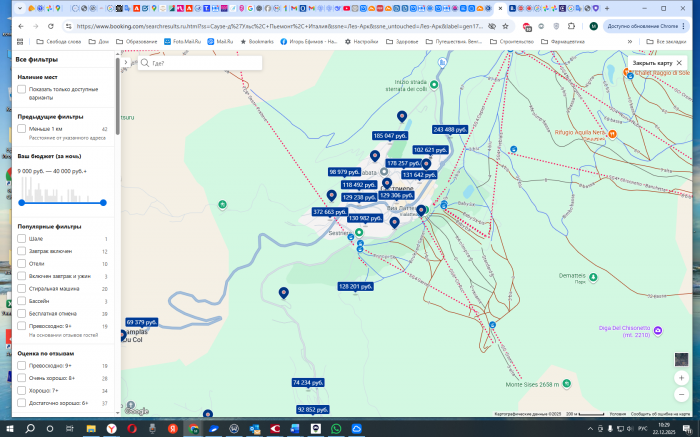Collapse the filters side panel arrow
Image resolution: width=700 pixels, height=437 pixels.
coord(127,63)
